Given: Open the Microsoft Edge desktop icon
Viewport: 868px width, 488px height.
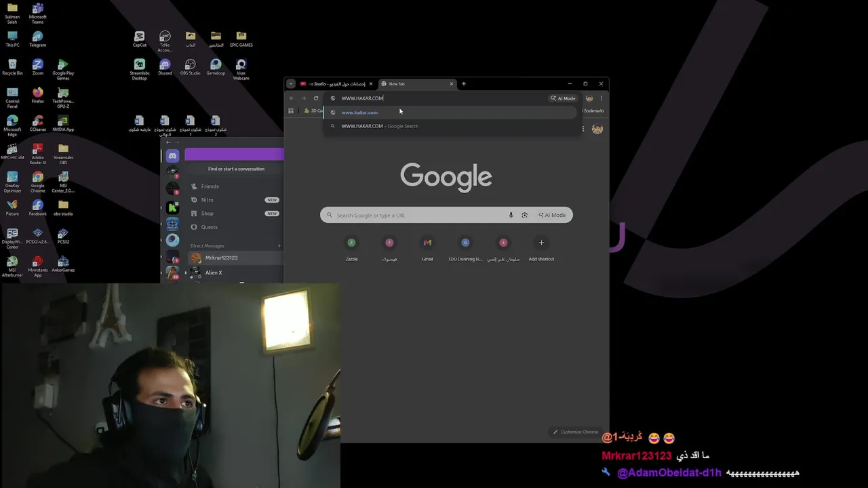Looking at the screenshot, I should click(x=12, y=126).
